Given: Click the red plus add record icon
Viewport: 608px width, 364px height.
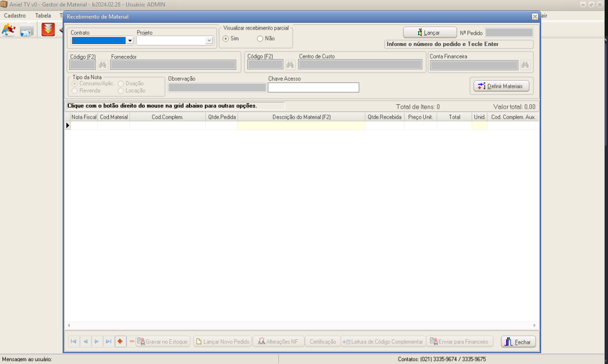Looking at the screenshot, I should pos(120,342).
